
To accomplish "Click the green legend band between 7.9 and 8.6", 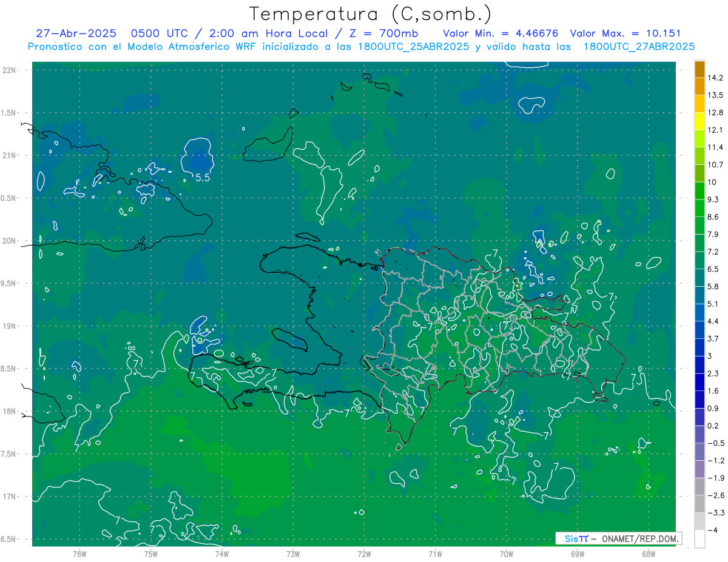I will point(699,226).
